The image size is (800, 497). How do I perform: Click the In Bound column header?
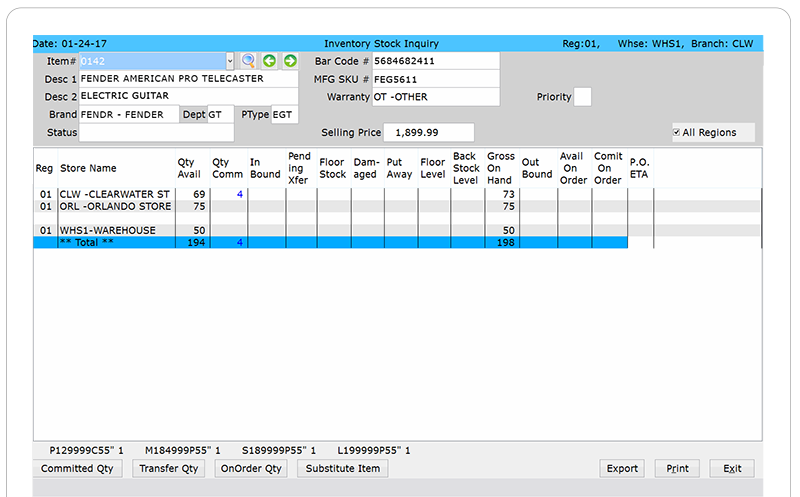coord(266,168)
